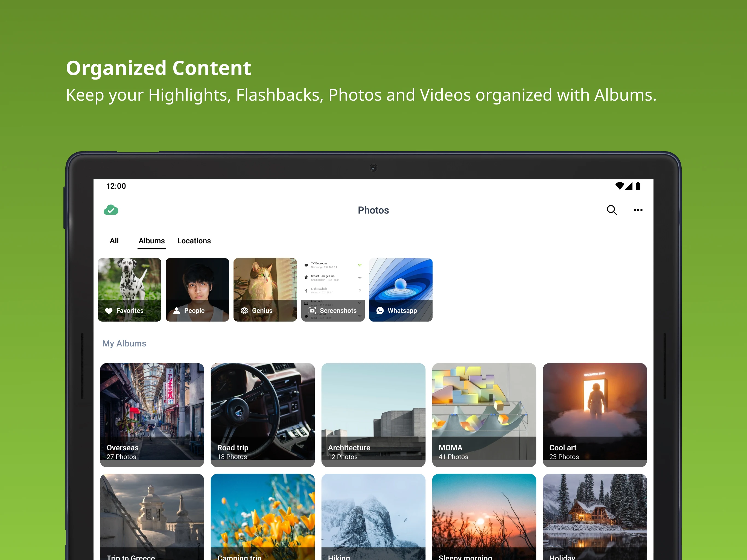This screenshot has width=747, height=560.
Task: Click the 18 Photos count label
Action: (232, 457)
